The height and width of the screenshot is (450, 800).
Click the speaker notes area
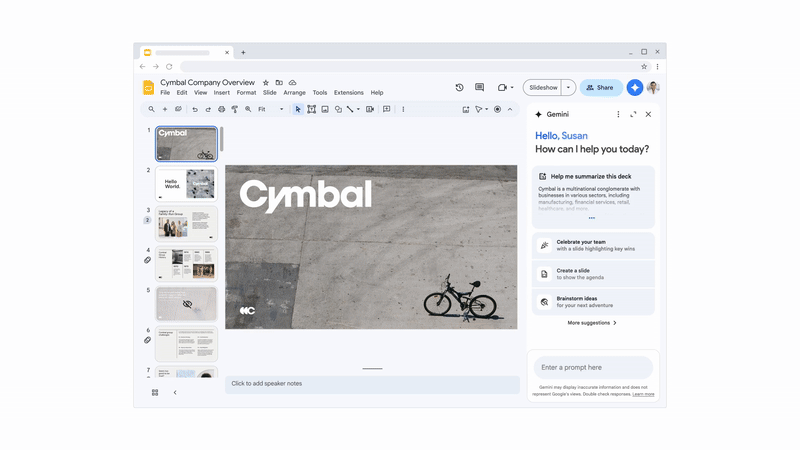click(372, 385)
